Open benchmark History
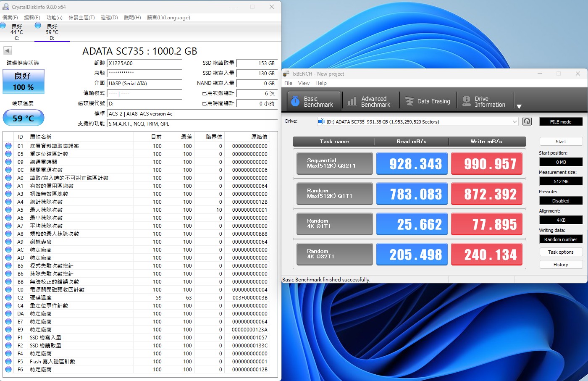Viewport: 588px width, 381px height. 561,265
